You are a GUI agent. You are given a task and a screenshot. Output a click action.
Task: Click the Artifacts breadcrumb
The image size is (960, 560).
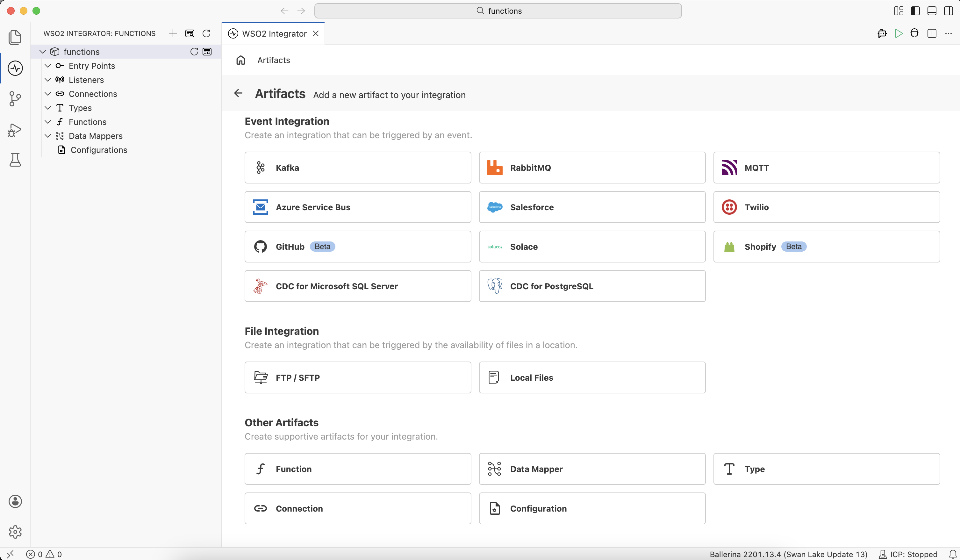pyautogui.click(x=274, y=60)
